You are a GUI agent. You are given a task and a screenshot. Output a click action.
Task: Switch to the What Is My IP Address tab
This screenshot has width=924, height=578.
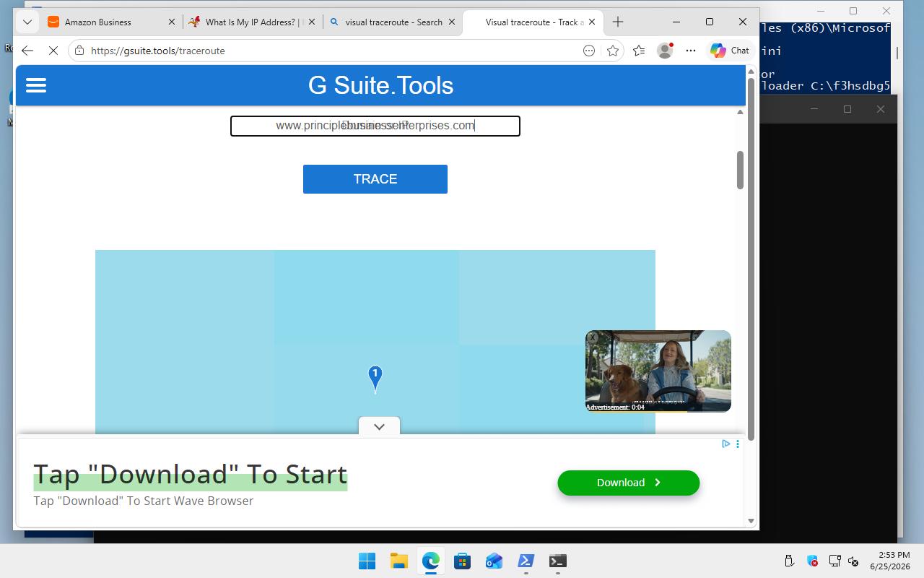tap(252, 22)
